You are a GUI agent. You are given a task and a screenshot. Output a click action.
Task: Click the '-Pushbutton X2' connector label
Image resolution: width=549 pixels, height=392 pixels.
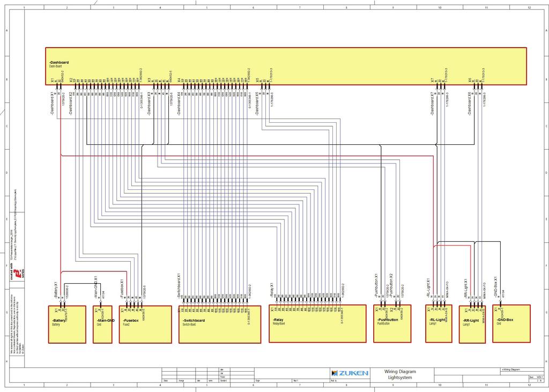tap(391, 286)
